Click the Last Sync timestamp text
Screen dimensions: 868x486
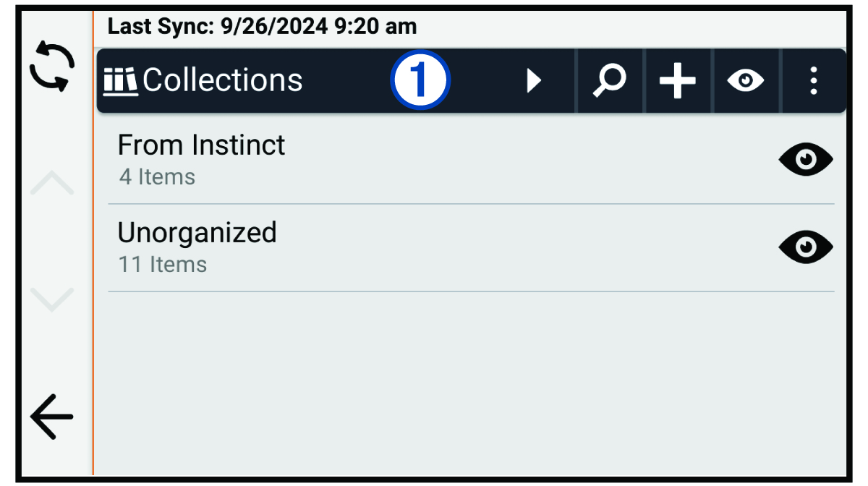262,27
